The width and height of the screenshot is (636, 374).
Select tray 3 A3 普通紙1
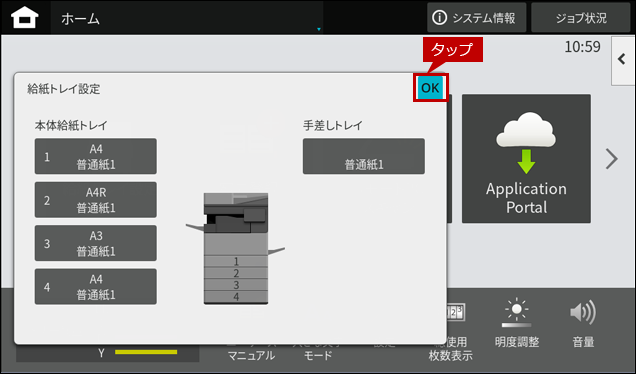pyautogui.click(x=96, y=243)
